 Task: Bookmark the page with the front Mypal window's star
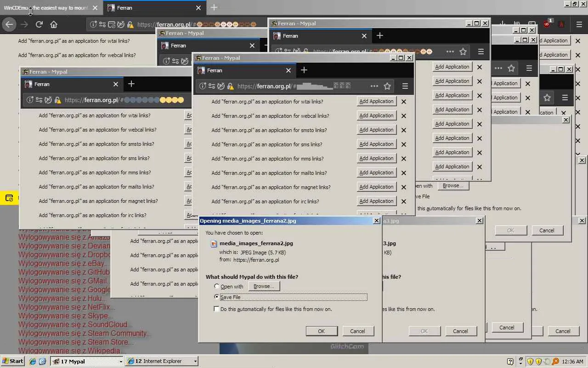pyautogui.click(x=387, y=86)
